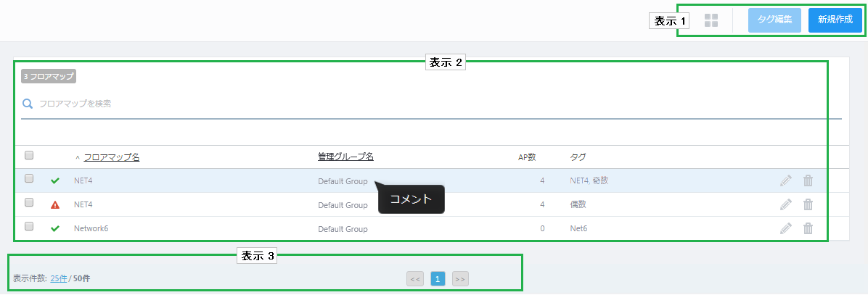
Task: Click the magnifier search icon
Action: pos(28,104)
